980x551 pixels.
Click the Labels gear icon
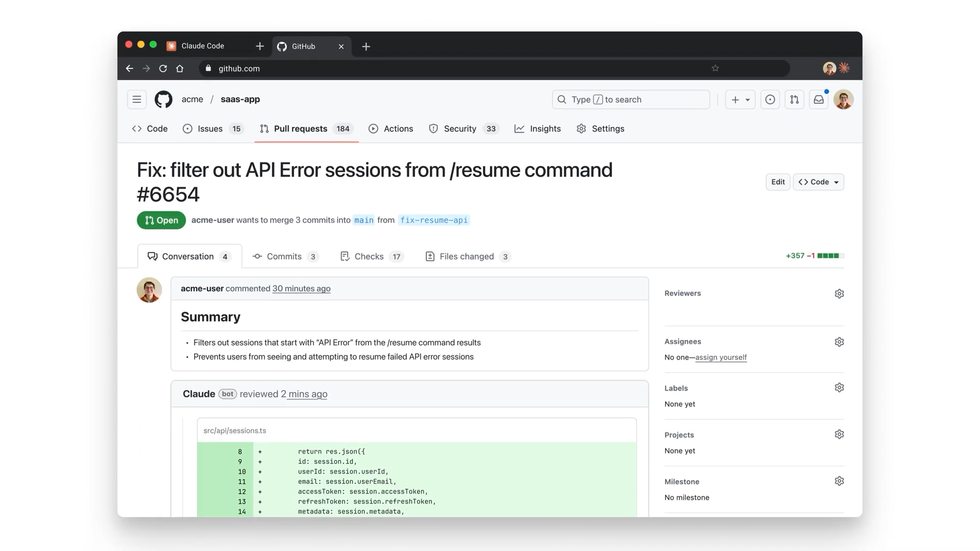[839, 388]
